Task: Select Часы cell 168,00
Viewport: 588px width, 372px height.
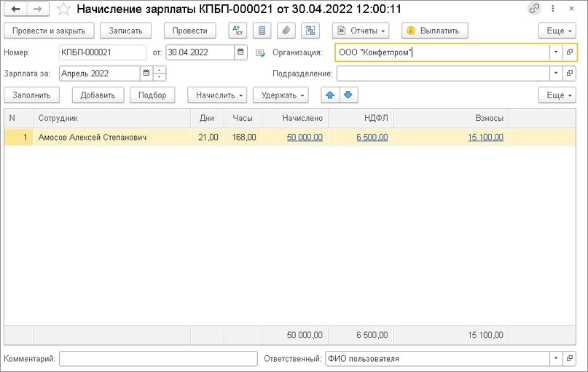Action: click(243, 137)
